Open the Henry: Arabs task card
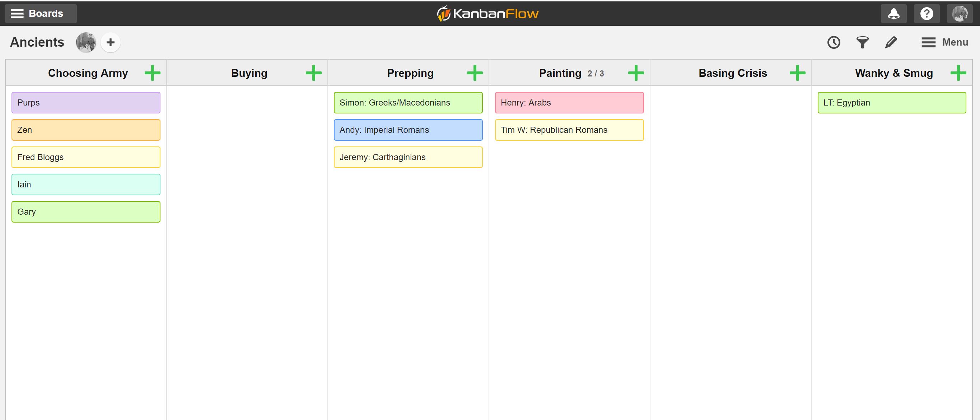 point(569,103)
